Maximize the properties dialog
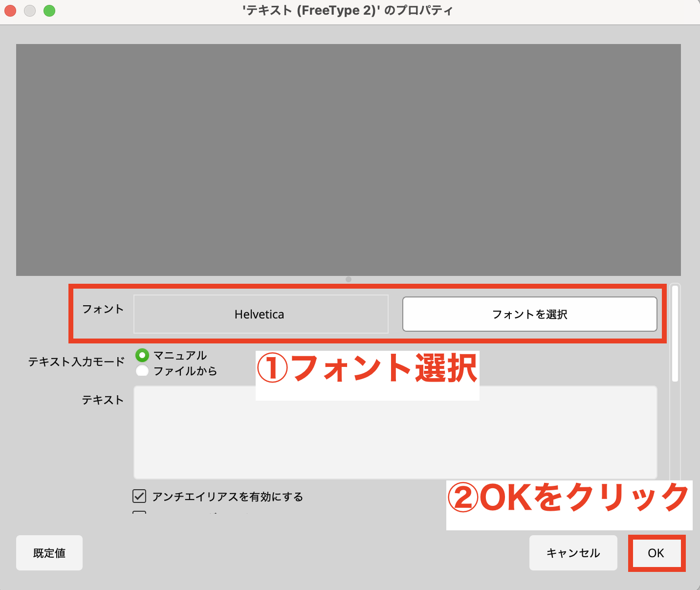This screenshot has width=700, height=590. click(49, 10)
